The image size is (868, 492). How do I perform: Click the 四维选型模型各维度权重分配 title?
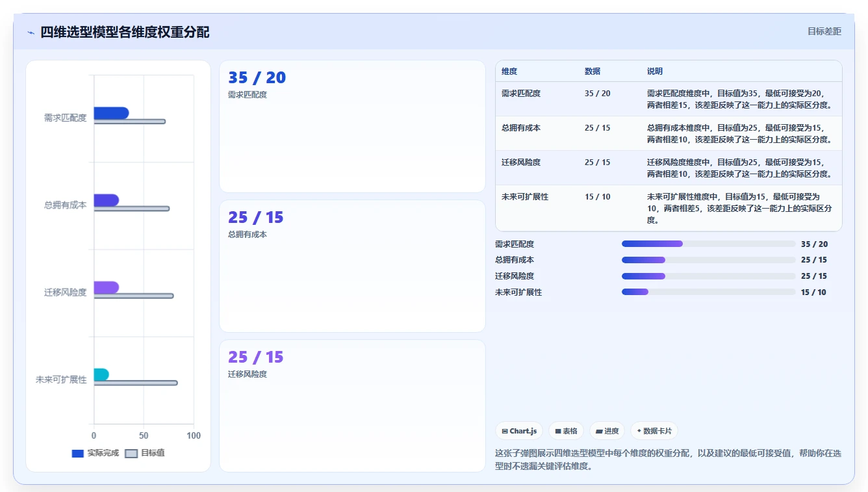[x=125, y=32]
